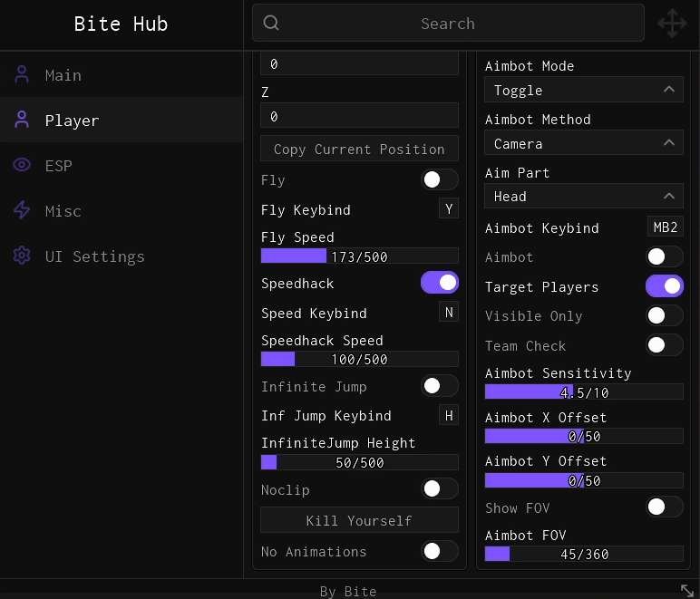Expand the Aimbot Method dropdown
Image resolution: width=700 pixels, height=599 pixels.
click(x=583, y=143)
